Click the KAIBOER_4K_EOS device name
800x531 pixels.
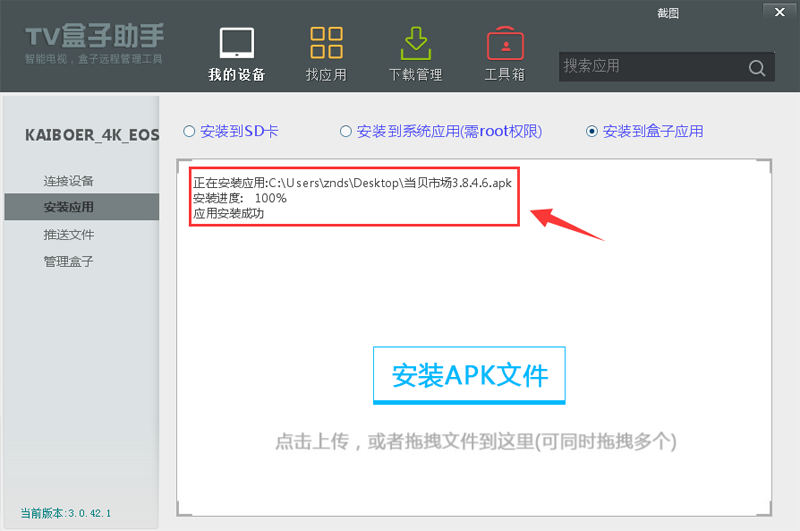92,135
